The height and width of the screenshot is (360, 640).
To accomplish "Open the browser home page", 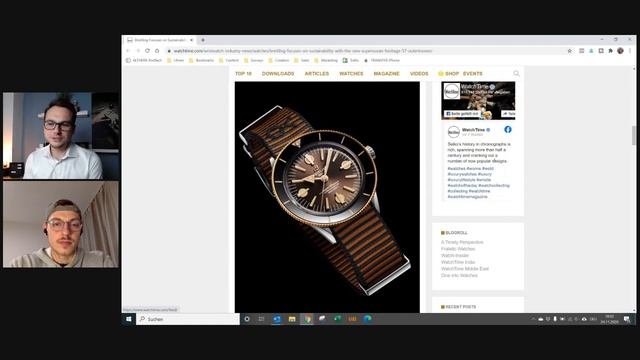I will [157, 51].
